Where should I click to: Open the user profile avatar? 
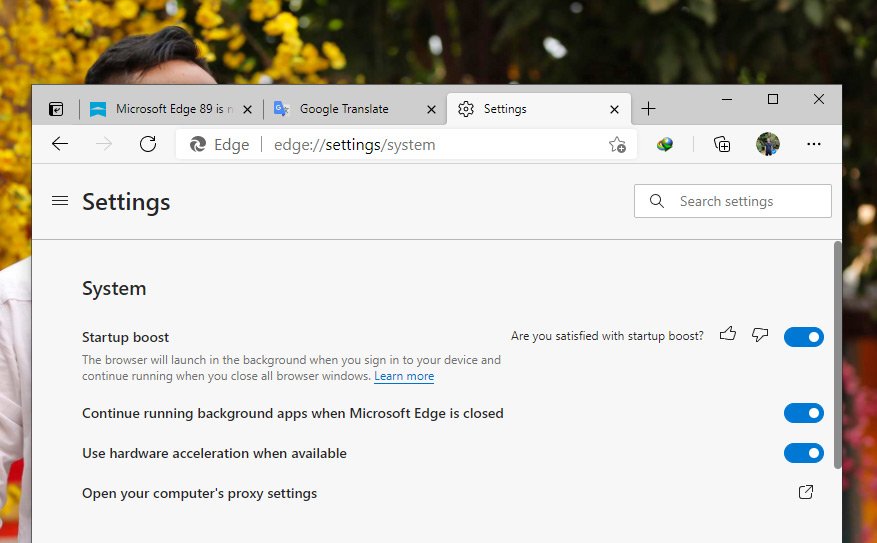[x=767, y=144]
